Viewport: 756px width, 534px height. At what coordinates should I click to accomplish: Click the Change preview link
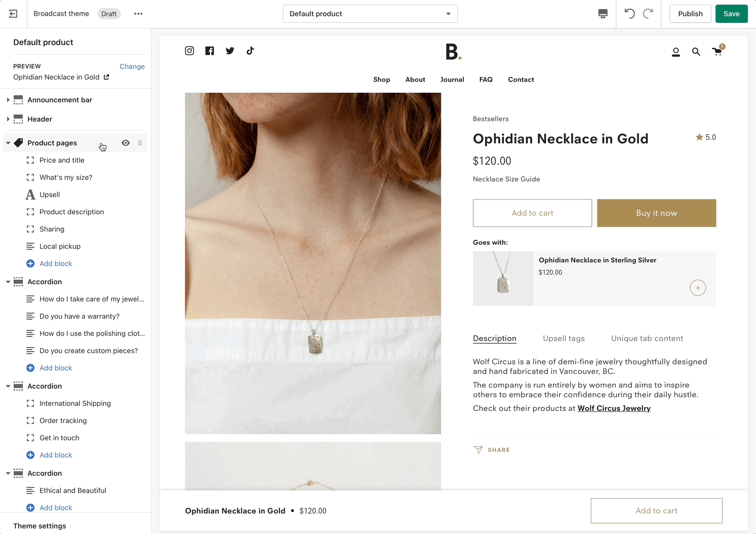pyautogui.click(x=132, y=66)
